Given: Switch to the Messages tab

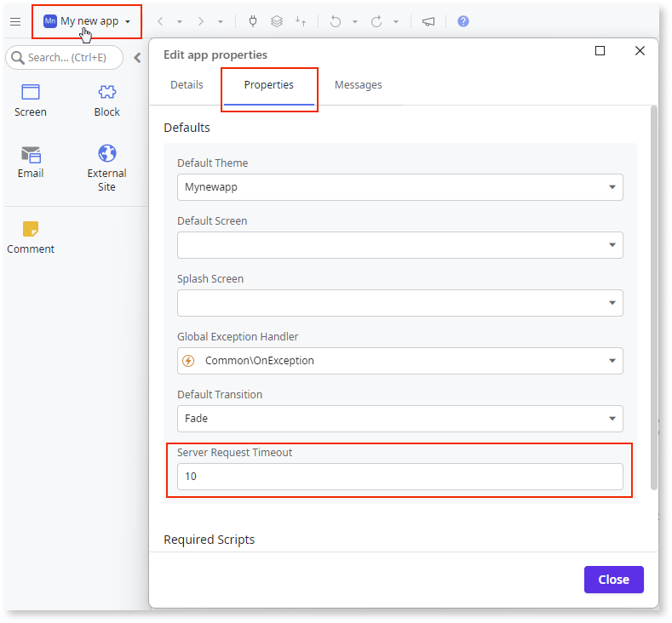Looking at the screenshot, I should pos(358,85).
